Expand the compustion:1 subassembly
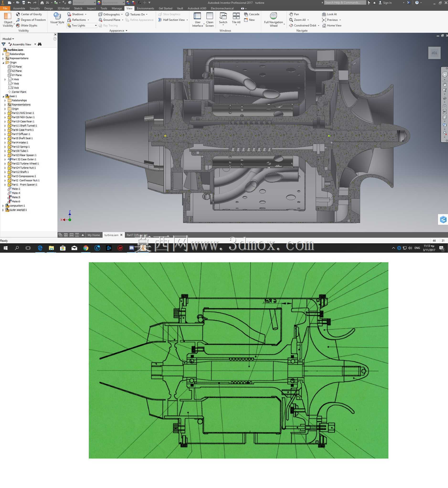The height and width of the screenshot is (488, 448). pos(3,206)
